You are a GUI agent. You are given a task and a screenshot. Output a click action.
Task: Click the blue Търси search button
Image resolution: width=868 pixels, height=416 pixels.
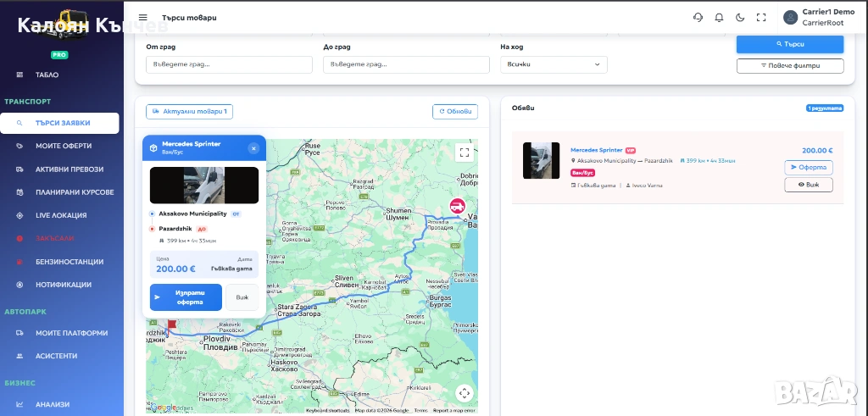click(x=789, y=44)
